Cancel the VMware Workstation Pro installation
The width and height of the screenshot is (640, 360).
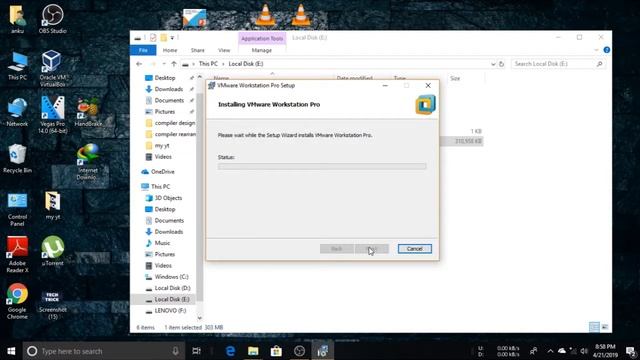[415, 249]
